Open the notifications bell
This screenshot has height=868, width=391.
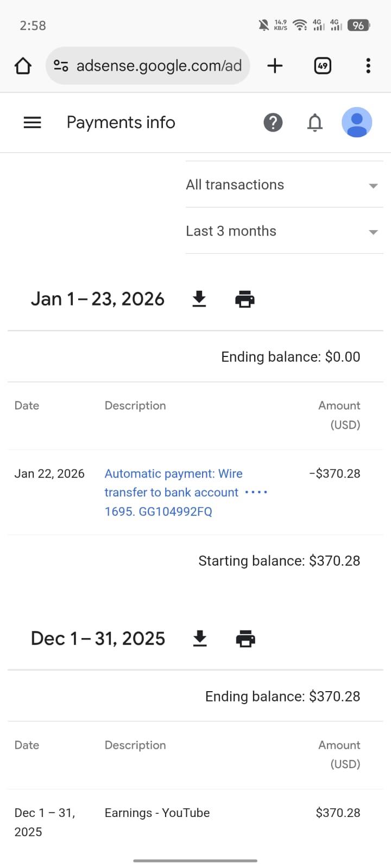(315, 123)
